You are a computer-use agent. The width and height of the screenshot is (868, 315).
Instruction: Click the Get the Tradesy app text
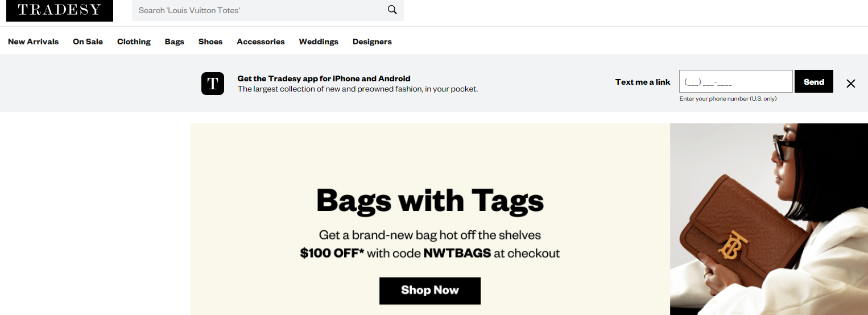[324, 78]
